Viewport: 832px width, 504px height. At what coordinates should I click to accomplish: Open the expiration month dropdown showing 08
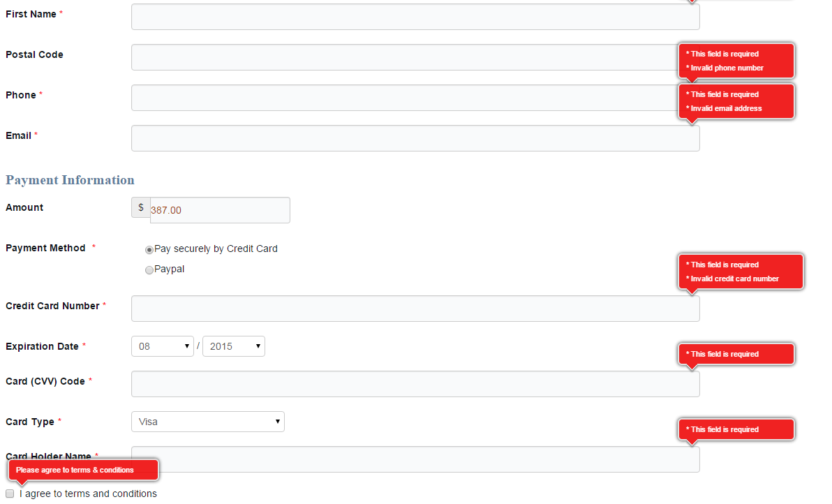pyautogui.click(x=163, y=346)
